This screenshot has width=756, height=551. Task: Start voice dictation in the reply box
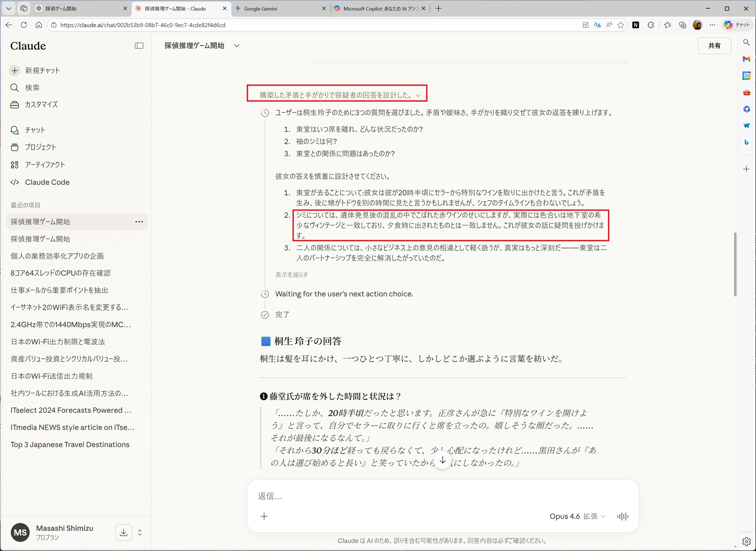[623, 516]
